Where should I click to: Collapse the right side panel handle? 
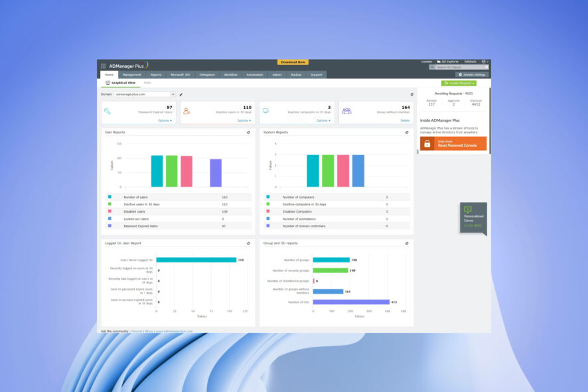[x=417, y=151]
